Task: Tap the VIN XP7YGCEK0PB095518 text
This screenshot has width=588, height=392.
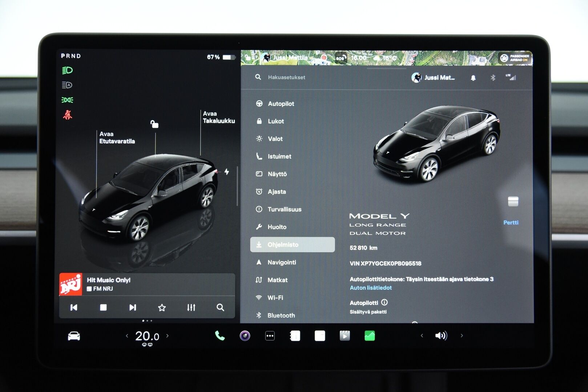Action: [x=386, y=264]
